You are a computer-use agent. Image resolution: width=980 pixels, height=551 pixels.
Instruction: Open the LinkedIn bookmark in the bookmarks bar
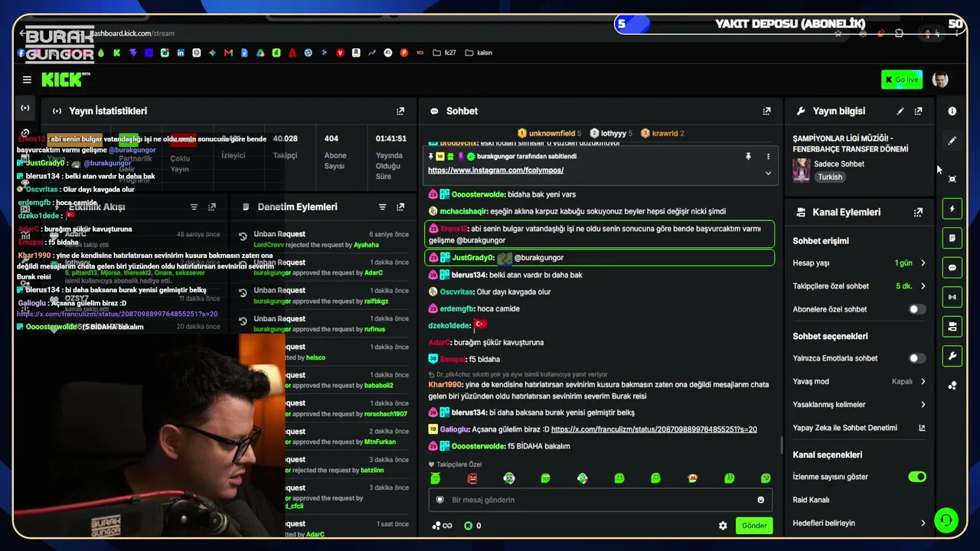pyautogui.click(x=181, y=53)
